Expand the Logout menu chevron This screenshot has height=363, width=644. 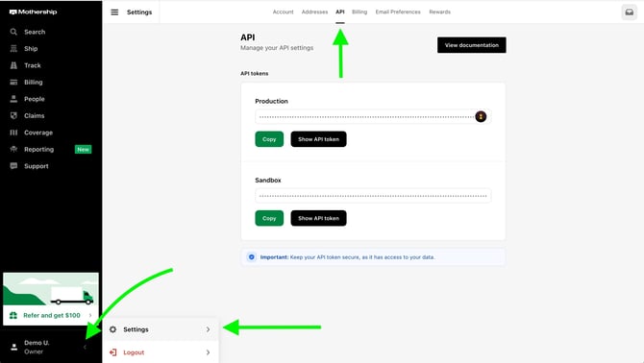pyautogui.click(x=209, y=352)
